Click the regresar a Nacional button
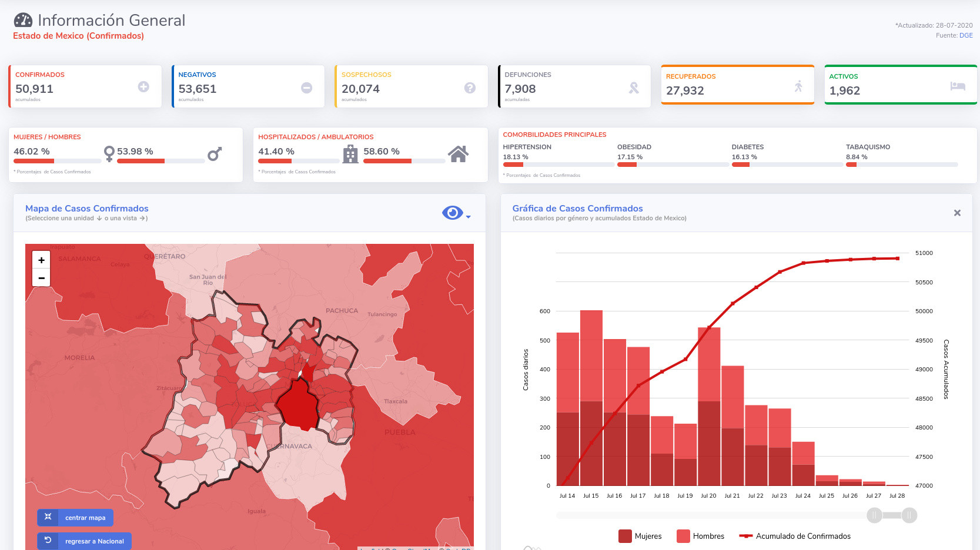The height and width of the screenshot is (550, 980). click(84, 541)
